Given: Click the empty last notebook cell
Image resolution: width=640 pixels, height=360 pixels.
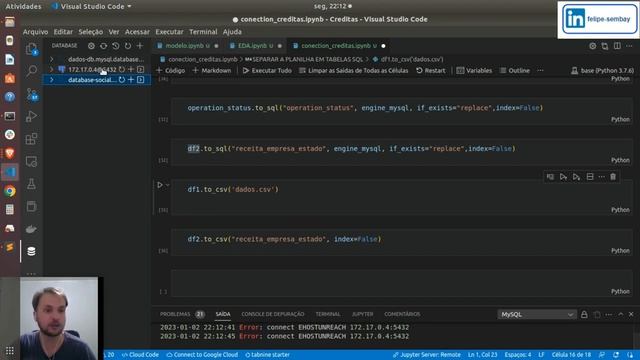Looking at the screenshot, I should point(402,282).
